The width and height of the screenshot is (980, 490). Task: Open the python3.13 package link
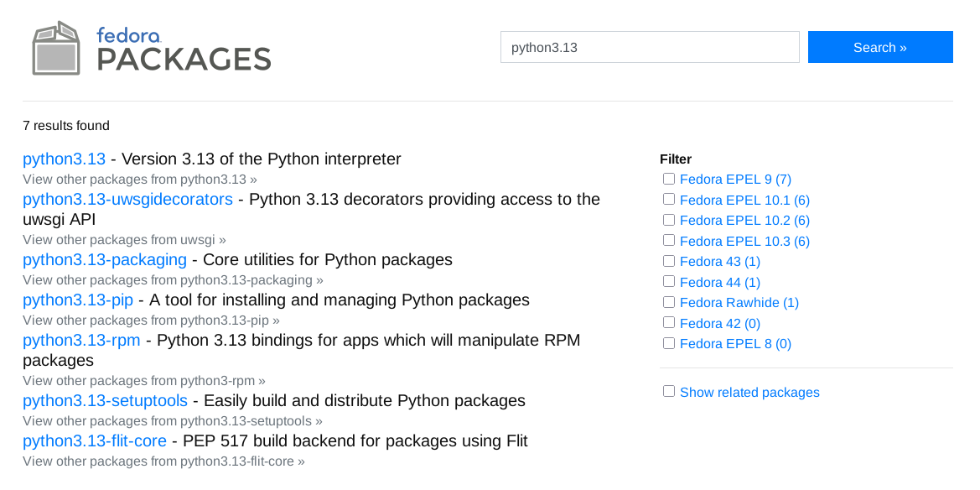[x=65, y=159]
